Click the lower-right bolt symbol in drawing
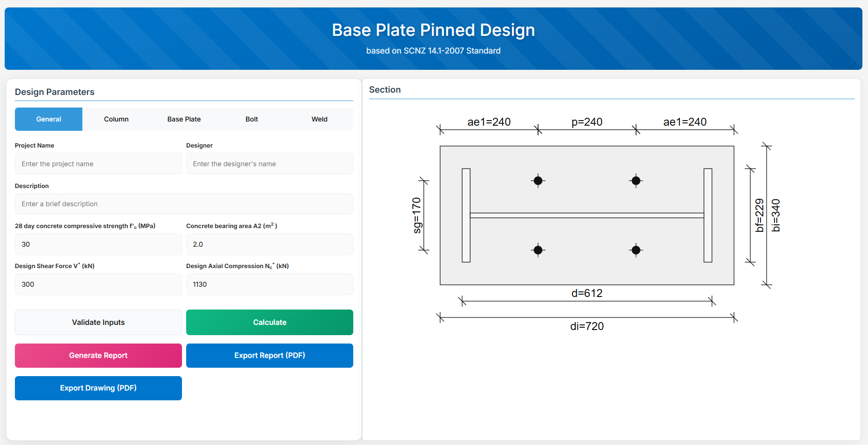Screen dimensions: 868x445 pos(636,250)
